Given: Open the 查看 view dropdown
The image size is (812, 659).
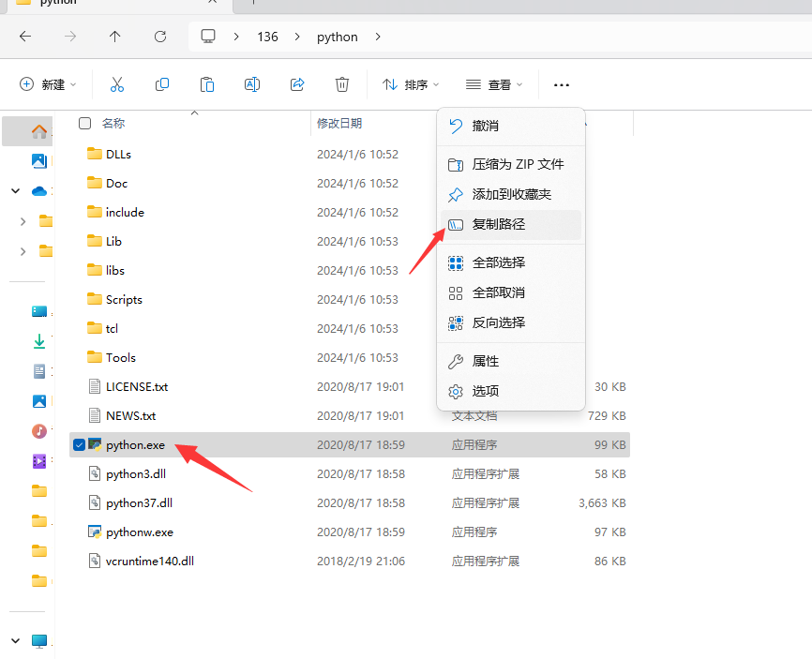Looking at the screenshot, I should pyautogui.click(x=494, y=84).
